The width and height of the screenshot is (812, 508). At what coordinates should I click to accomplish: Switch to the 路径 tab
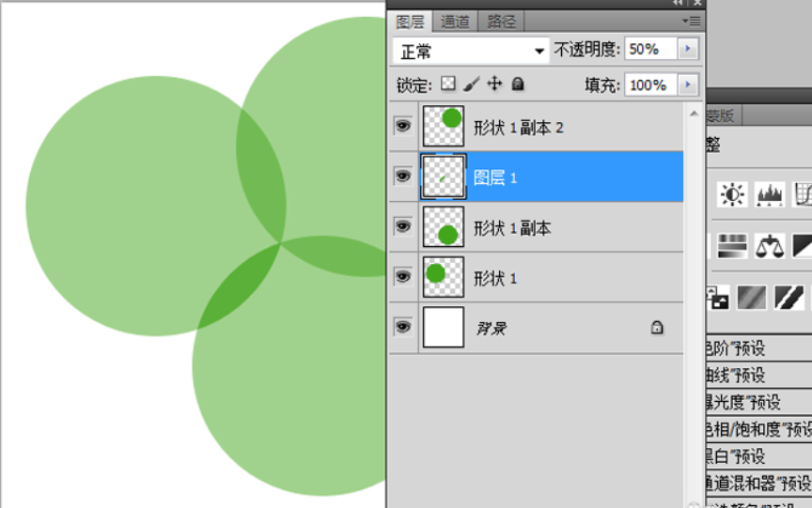pos(501,22)
